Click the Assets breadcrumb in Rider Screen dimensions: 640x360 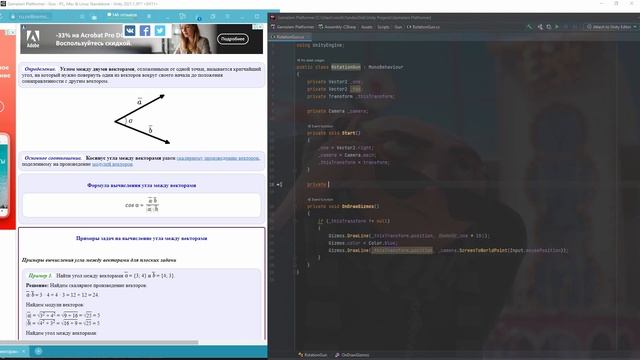pos(367,27)
